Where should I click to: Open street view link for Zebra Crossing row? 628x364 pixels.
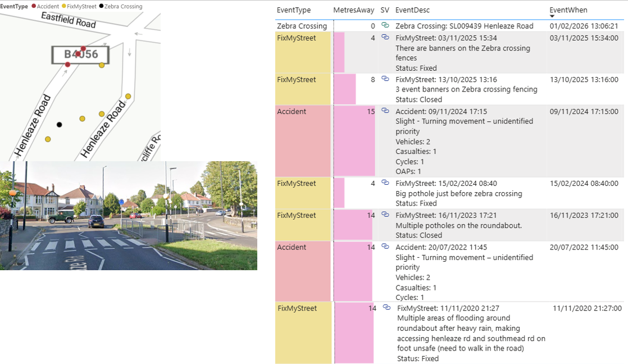385,25
